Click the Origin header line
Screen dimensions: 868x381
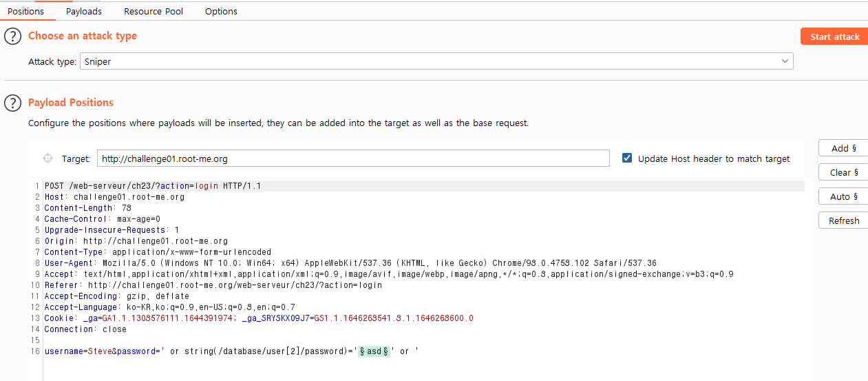(x=136, y=241)
